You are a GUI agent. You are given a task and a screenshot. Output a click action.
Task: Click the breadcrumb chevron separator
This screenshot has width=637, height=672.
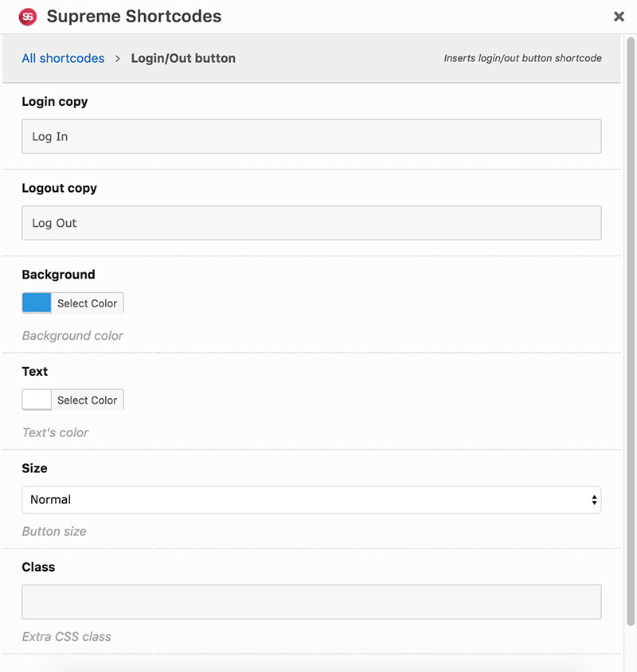point(118,59)
